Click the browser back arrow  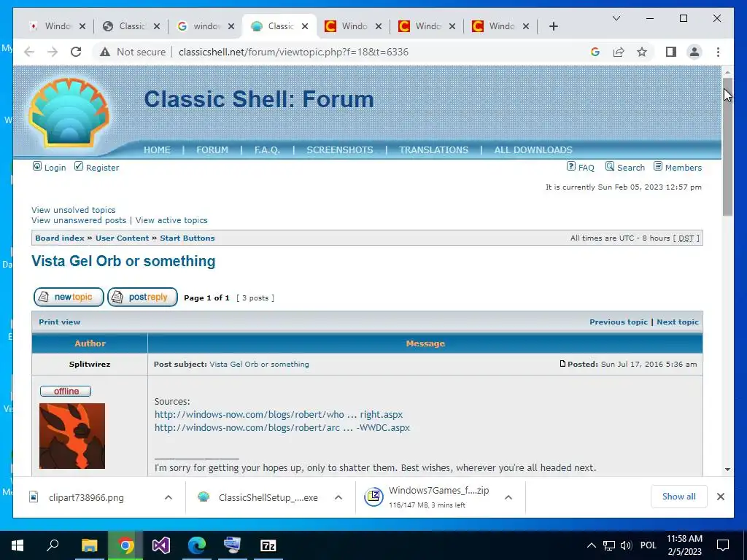point(29,52)
